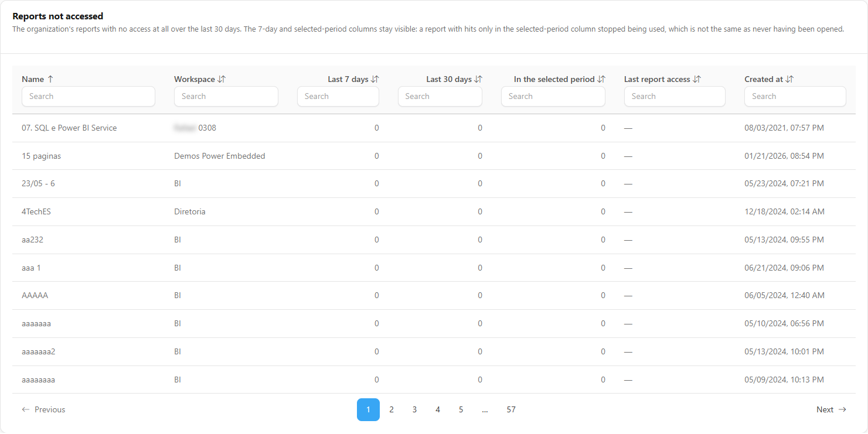Click the Workspace search box
868x434 pixels.
(226, 97)
